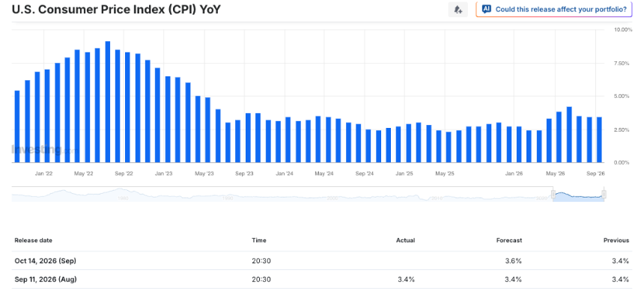Click the May '22 x-axis label
The height and width of the screenshot is (291, 644).
(x=84, y=174)
